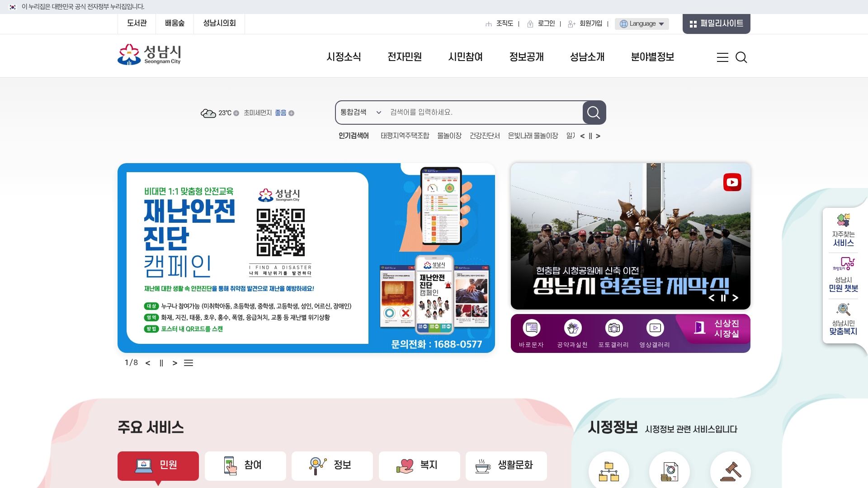Click popular keyword 건강진단서
The image size is (868, 488).
click(485, 136)
